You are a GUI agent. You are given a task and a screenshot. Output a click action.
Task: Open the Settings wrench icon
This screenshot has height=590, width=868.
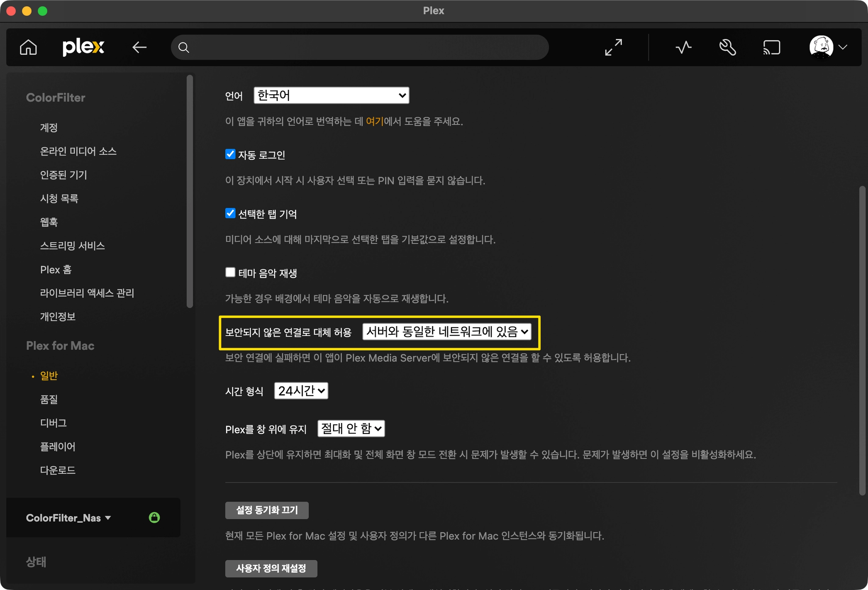pyautogui.click(x=727, y=47)
